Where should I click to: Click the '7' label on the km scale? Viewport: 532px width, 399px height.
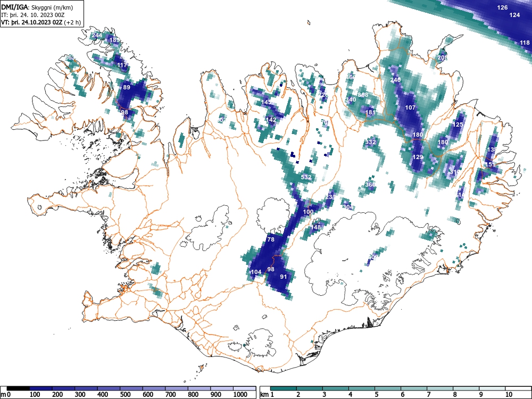pyautogui.click(x=428, y=395)
